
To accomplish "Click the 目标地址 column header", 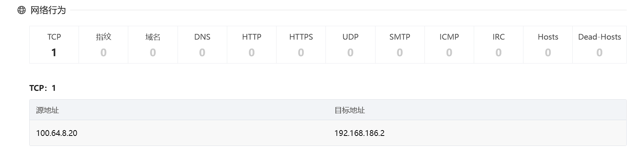I will [350, 110].
